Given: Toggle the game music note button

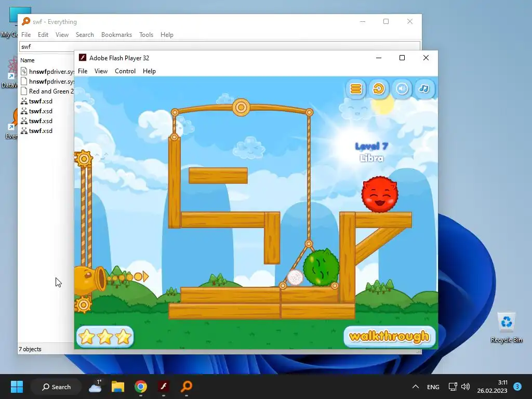Looking at the screenshot, I should (x=424, y=89).
